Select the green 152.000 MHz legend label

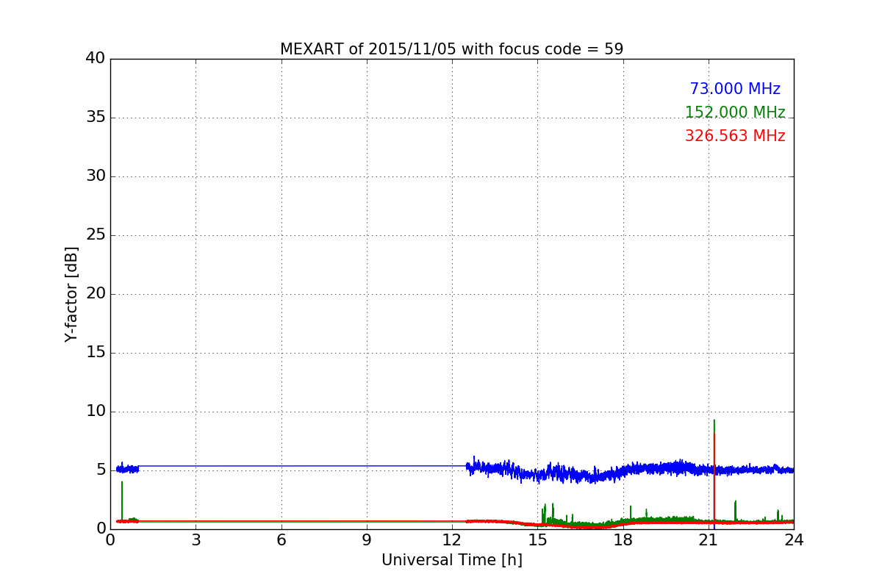(x=735, y=112)
